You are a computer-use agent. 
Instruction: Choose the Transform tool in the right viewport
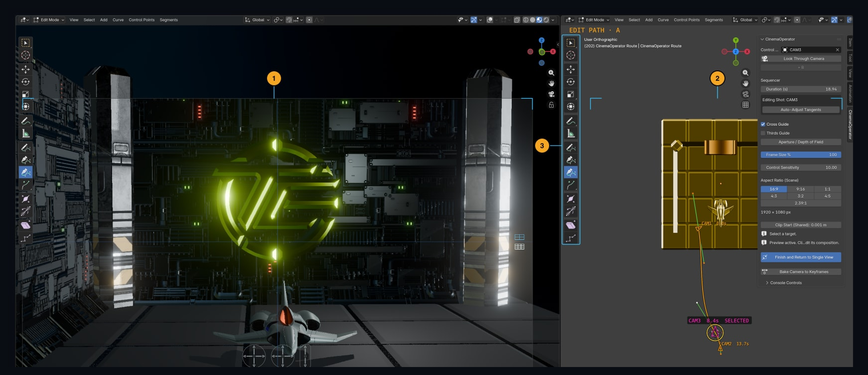pos(571,106)
